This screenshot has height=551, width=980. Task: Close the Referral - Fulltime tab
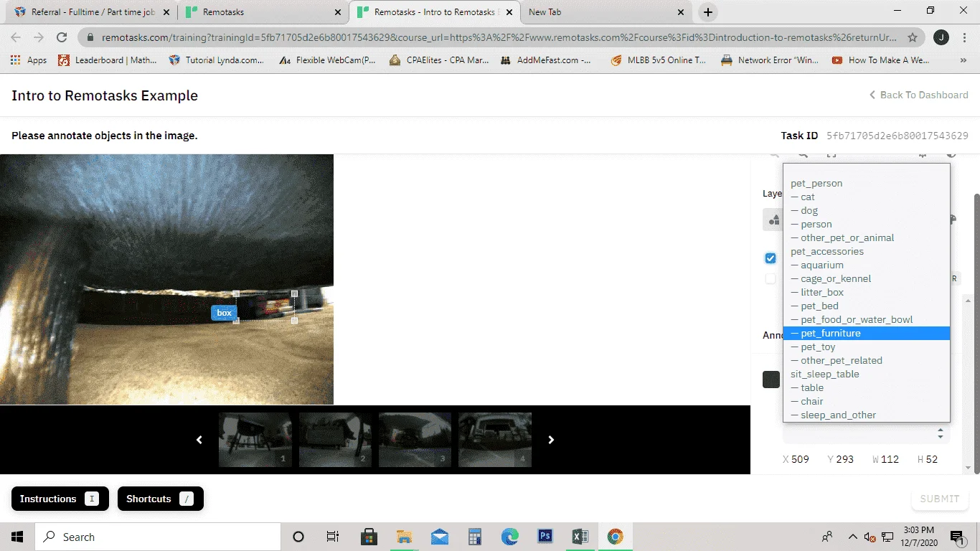167,12
